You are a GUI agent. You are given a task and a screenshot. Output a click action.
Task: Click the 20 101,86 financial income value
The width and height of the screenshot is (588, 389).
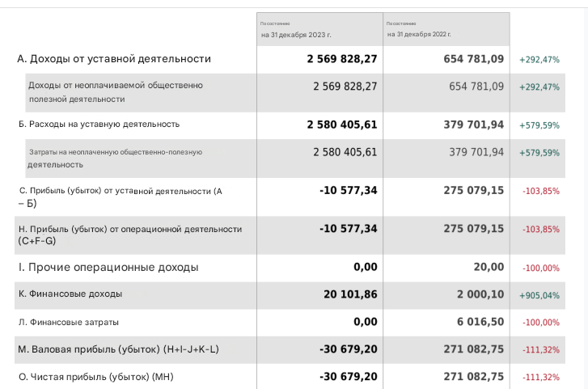[350, 294]
